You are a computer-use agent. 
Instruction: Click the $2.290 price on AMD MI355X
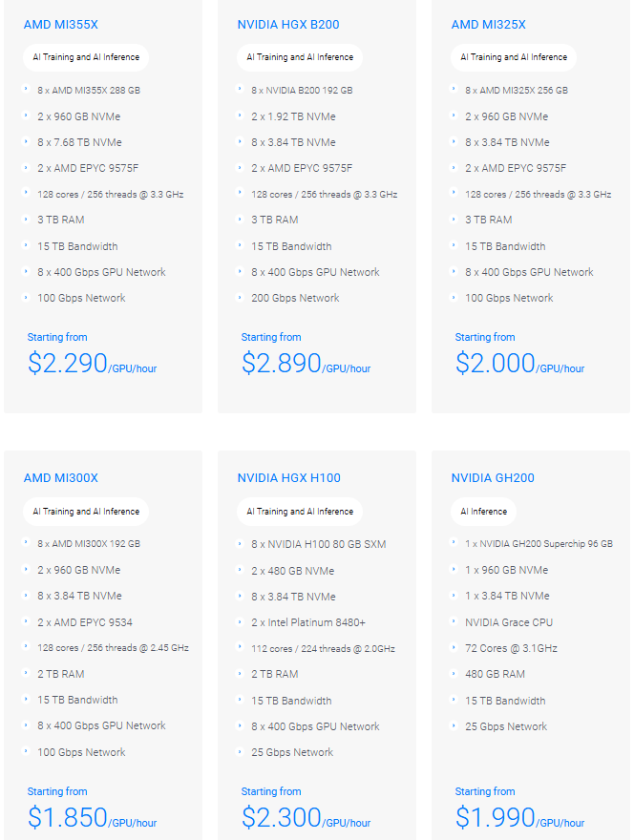coord(67,364)
